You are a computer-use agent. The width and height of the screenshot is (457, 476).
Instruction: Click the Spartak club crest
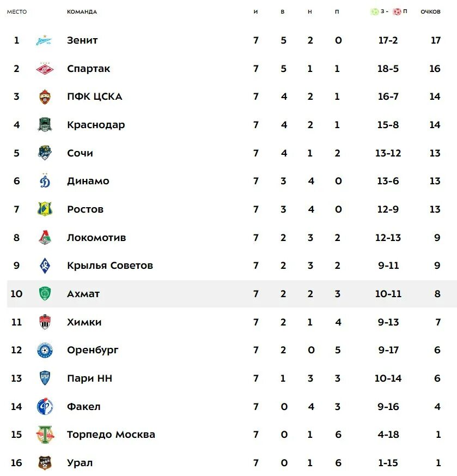pos(45,69)
